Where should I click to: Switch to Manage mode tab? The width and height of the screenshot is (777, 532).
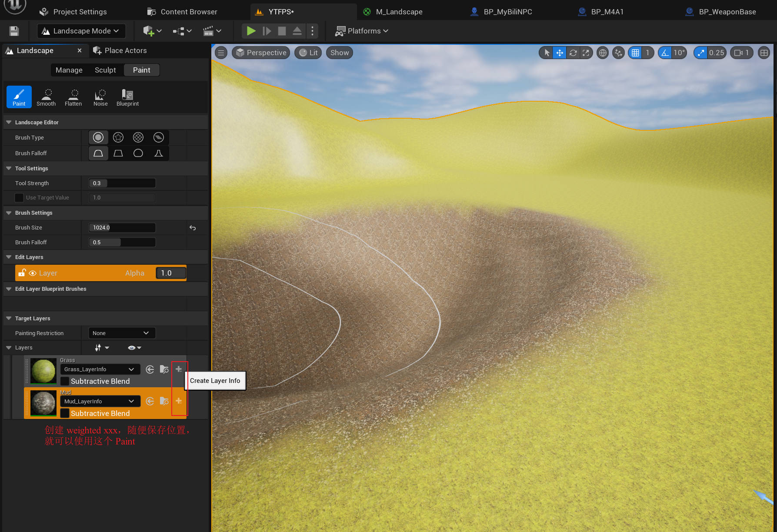[x=69, y=70]
